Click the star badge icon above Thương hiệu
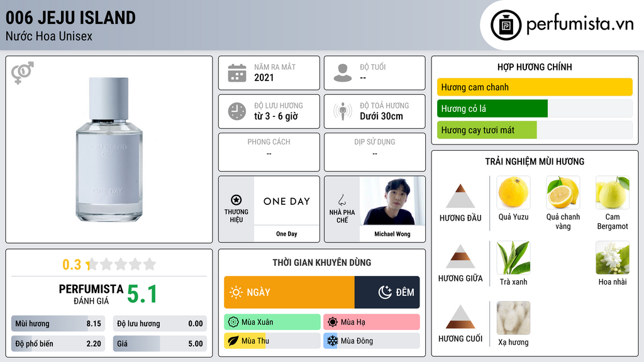The width and height of the screenshot is (644, 362). (x=236, y=200)
